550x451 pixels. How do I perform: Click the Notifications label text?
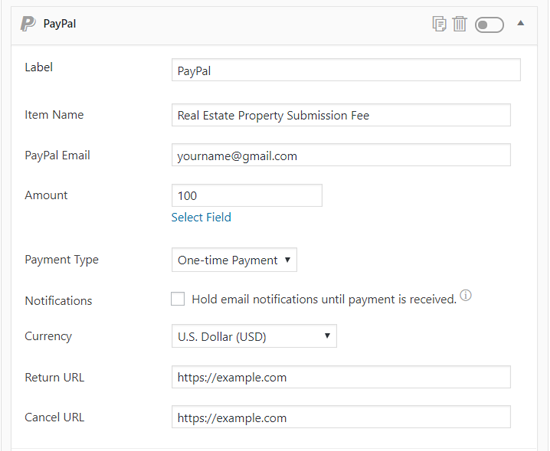(x=59, y=301)
